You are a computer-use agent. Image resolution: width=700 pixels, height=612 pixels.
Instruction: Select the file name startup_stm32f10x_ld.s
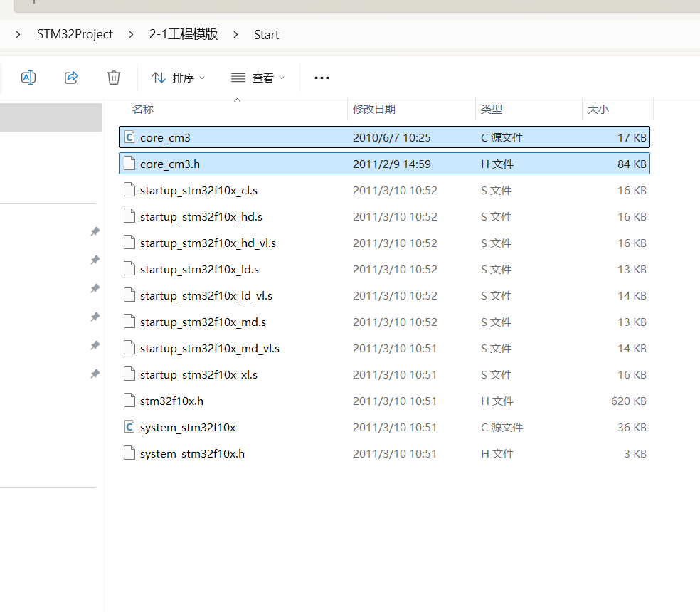tap(200, 270)
